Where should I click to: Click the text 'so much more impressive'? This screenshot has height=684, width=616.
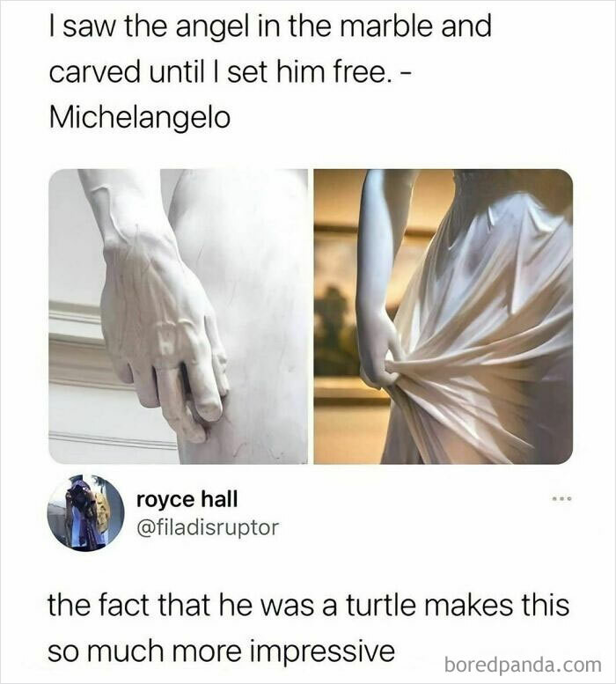[221, 651]
